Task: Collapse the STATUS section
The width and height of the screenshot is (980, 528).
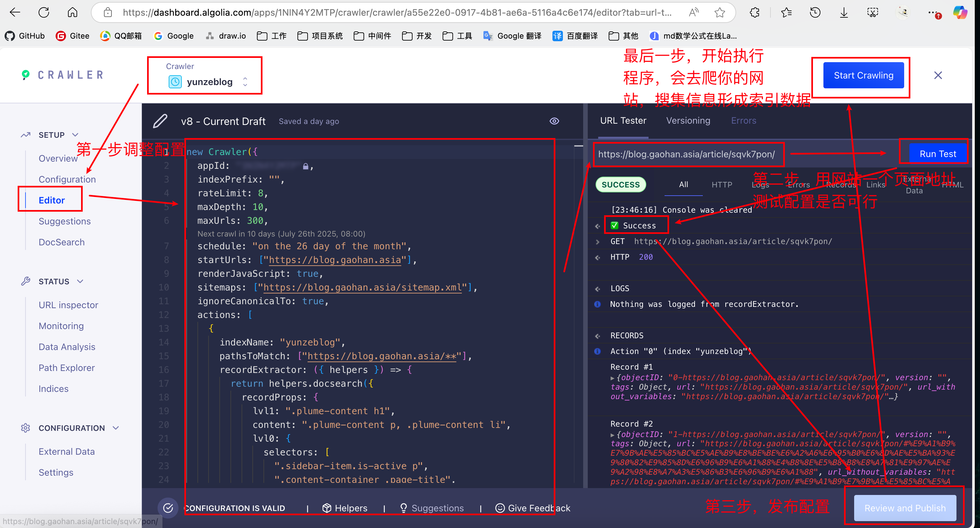Action: 80,281
